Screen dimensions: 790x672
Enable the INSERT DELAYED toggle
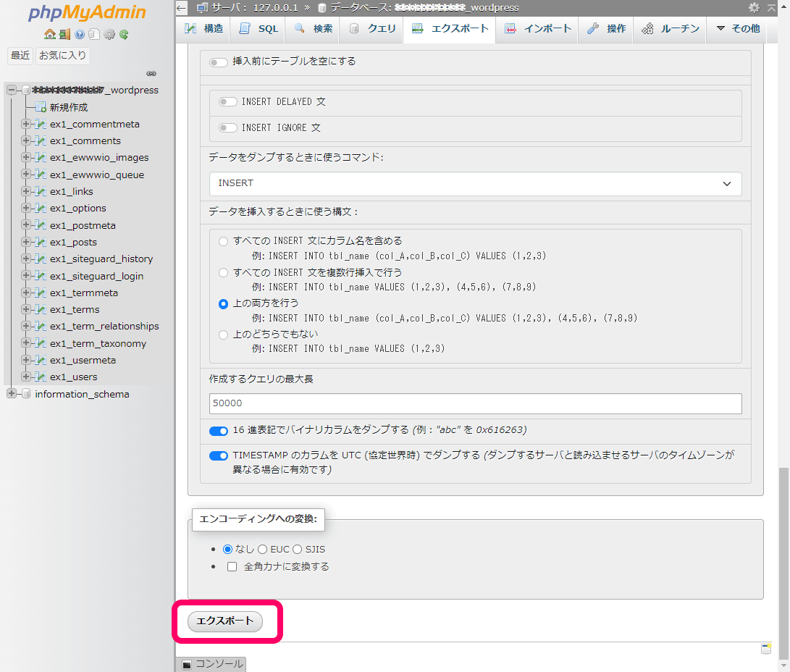pos(228,102)
